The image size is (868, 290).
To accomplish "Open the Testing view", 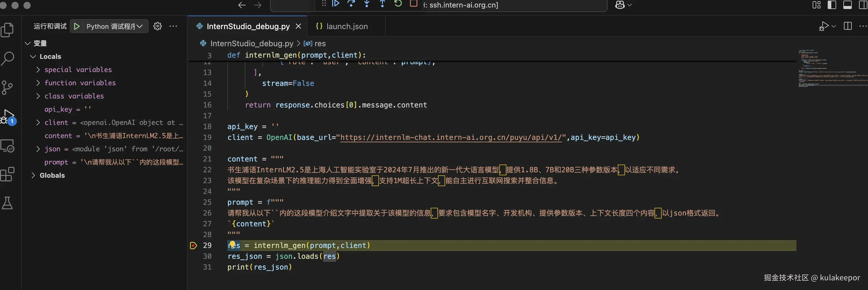I will pyautogui.click(x=8, y=203).
